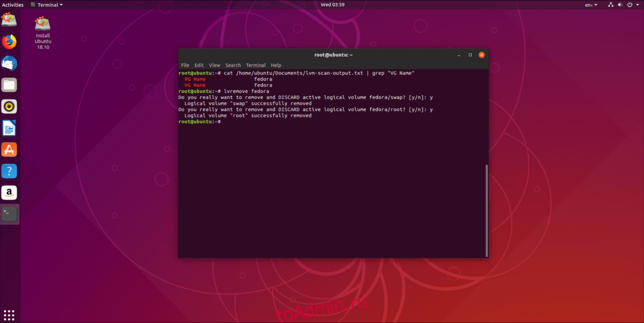Click the terminal window vertical scrollbar
The image size is (644, 323).
point(486,210)
